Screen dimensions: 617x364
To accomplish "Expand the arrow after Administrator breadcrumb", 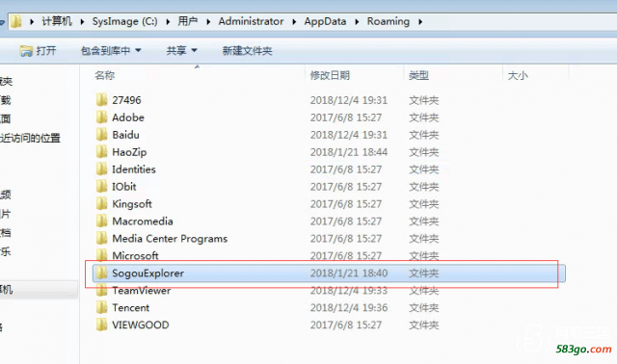I will (294, 21).
